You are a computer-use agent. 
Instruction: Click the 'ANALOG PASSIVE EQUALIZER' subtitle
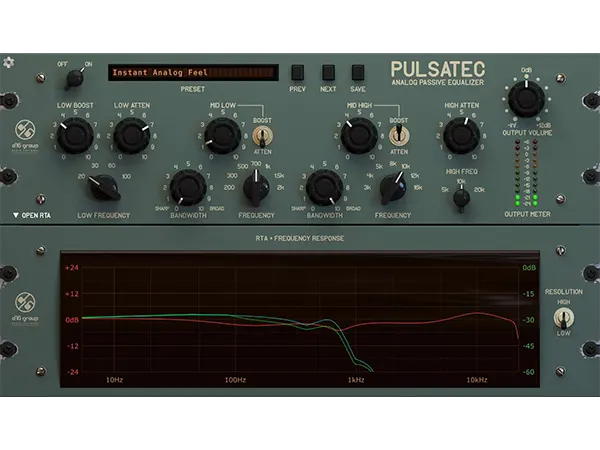point(438,83)
